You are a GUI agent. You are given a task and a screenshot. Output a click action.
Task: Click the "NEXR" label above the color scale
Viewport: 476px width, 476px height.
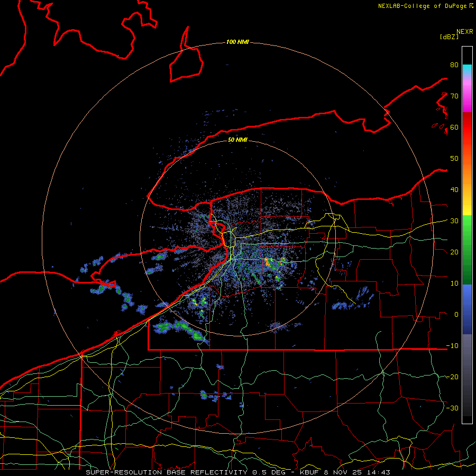(x=465, y=32)
